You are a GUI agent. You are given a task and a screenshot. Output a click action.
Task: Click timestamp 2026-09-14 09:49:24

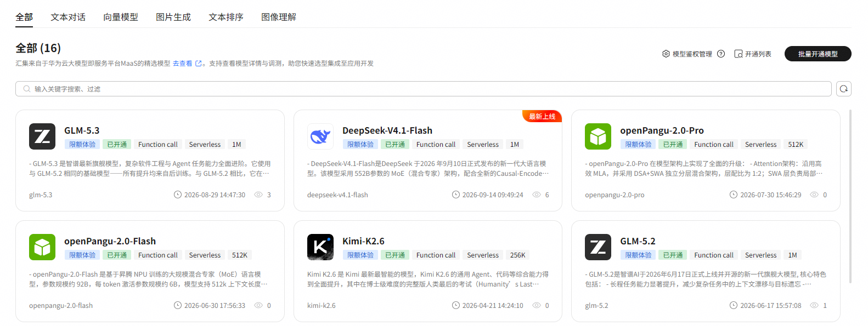coord(493,195)
